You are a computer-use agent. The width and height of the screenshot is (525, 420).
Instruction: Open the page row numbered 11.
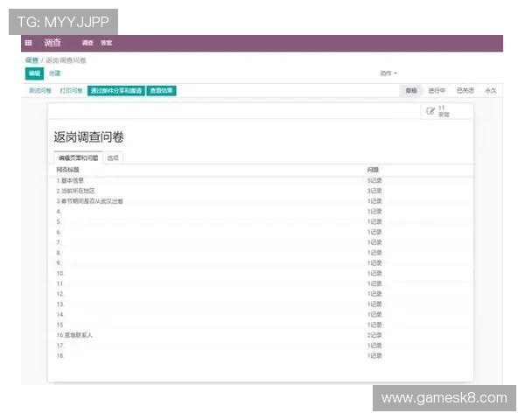click(x=261, y=283)
